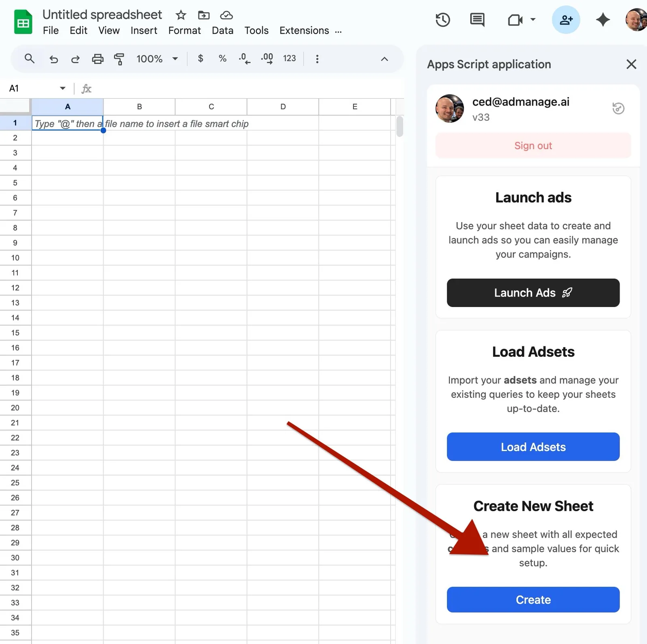Star the Untitled spreadsheet
Image resolution: width=647 pixels, height=644 pixels.
tap(181, 15)
